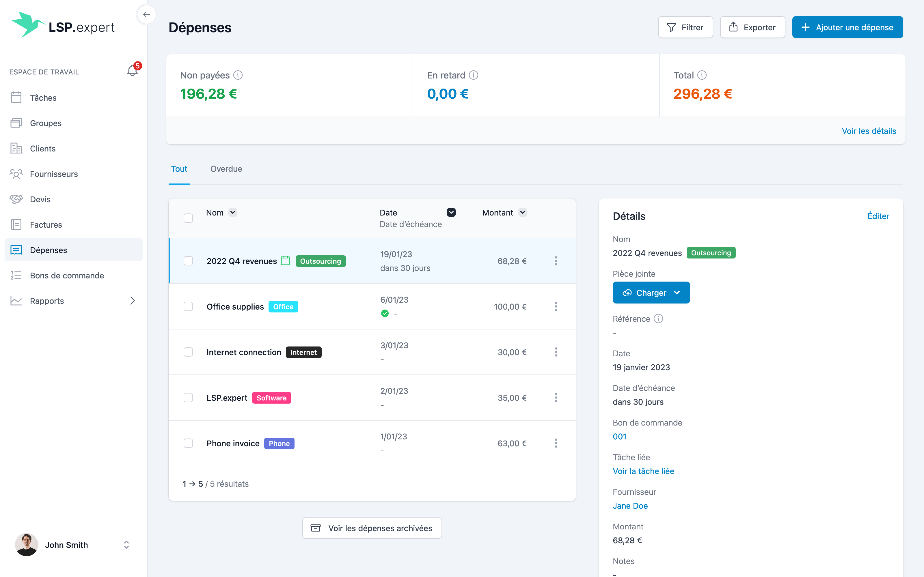Click the calendar icon next to 2022 Q4 revenues
924x577 pixels.
(285, 261)
